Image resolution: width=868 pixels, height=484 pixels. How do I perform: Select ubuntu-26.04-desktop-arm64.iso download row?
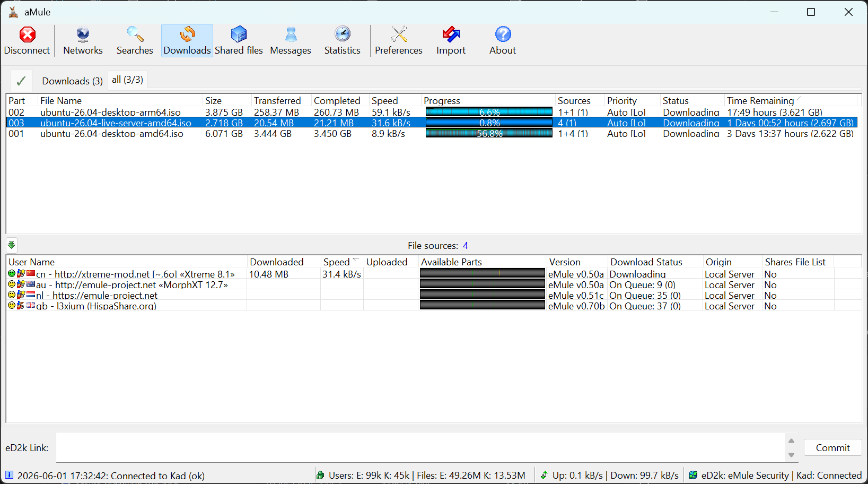432,112
